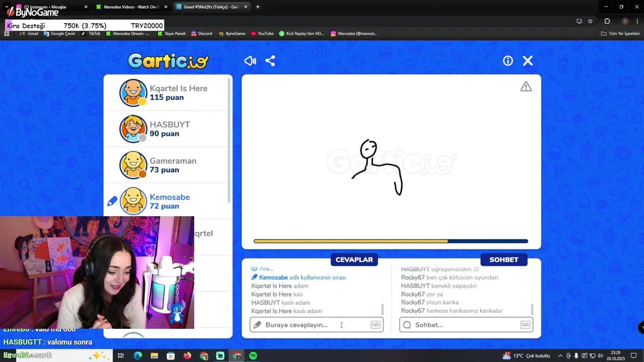644x362 pixels.
Task: Open Task View on the taskbar
Action: [x=121, y=356]
